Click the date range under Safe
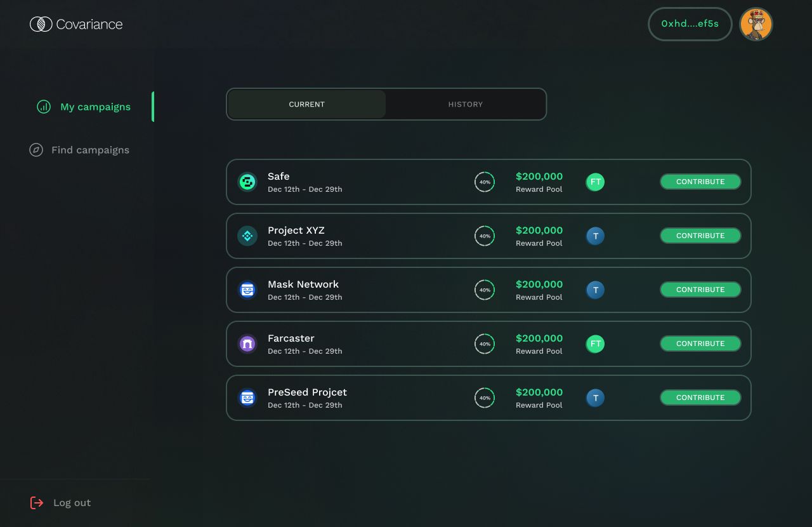This screenshot has height=527, width=812. click(x=305, y=189)
